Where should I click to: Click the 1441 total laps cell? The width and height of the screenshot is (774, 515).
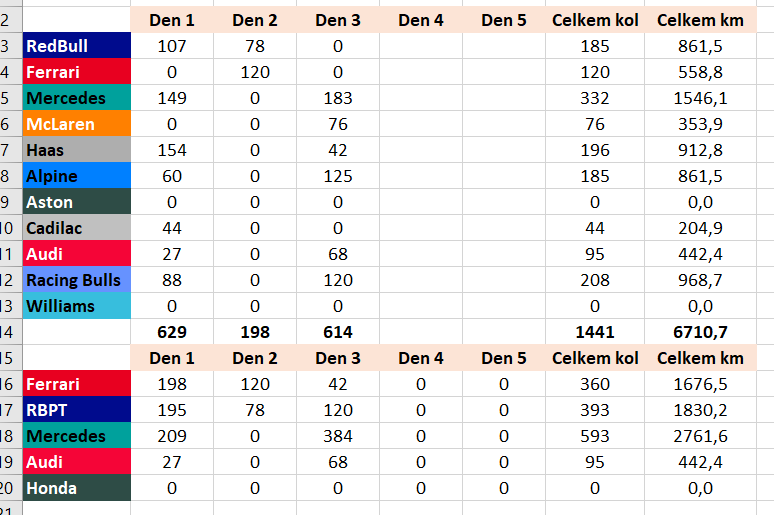point(594,332)
